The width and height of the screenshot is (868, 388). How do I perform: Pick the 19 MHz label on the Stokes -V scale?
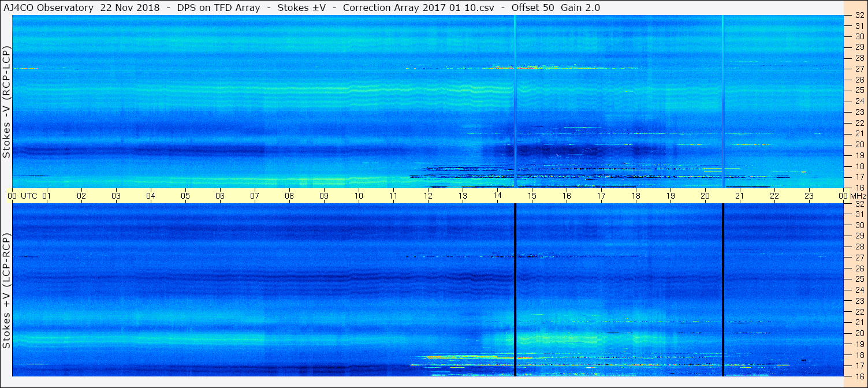859,155
